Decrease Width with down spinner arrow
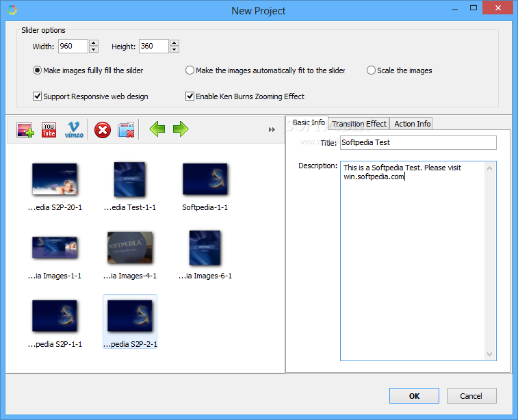Screen dimensions: 518x420 pos(94,49)
